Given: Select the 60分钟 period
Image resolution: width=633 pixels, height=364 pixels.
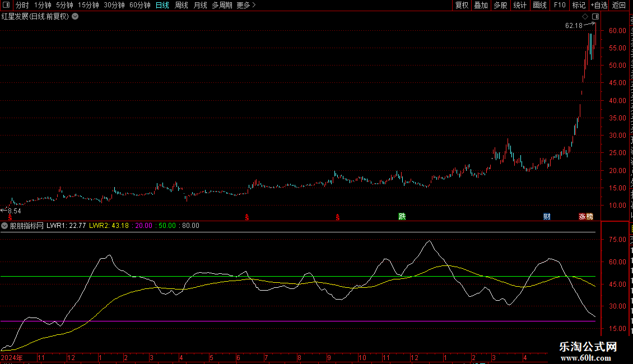Looking at the screenshot, I should click(x=140, y=5).
